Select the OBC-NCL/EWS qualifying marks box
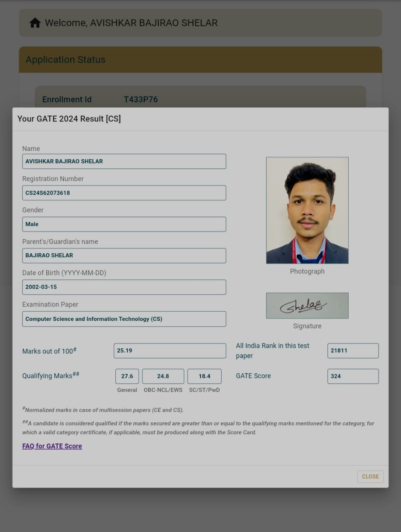 pos(163,376)
